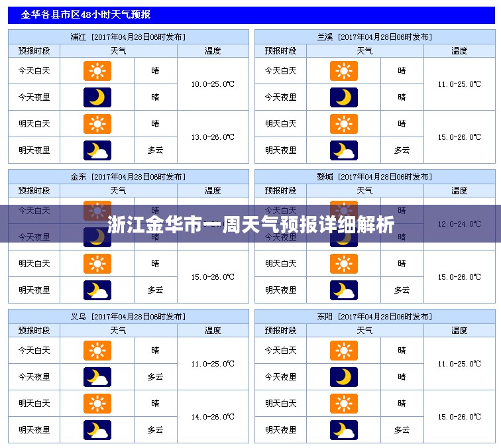
Task: Click the sun icon for 兰溪 明天白天
Action: coord(344,124)
